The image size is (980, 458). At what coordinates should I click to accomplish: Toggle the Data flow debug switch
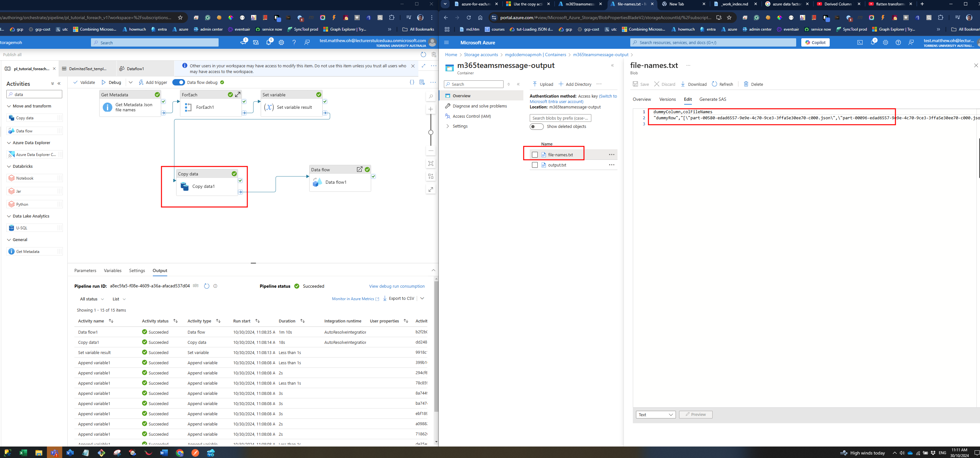[178, 83]
